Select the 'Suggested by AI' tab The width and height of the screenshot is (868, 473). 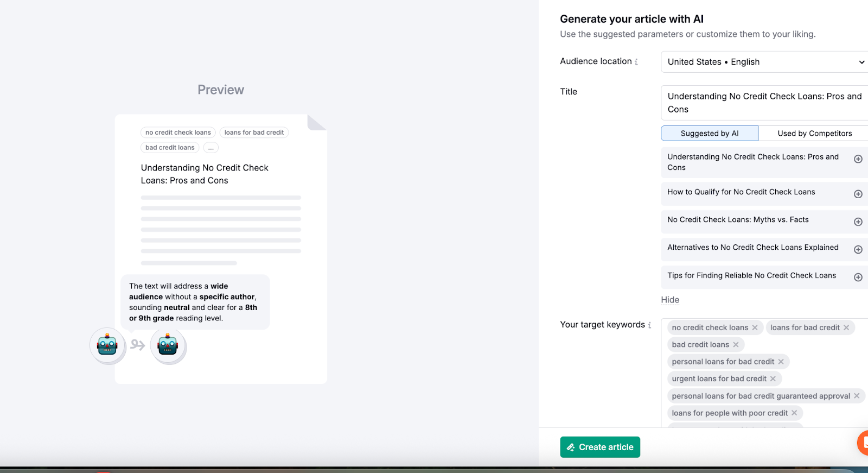click(x=709, y=133)
